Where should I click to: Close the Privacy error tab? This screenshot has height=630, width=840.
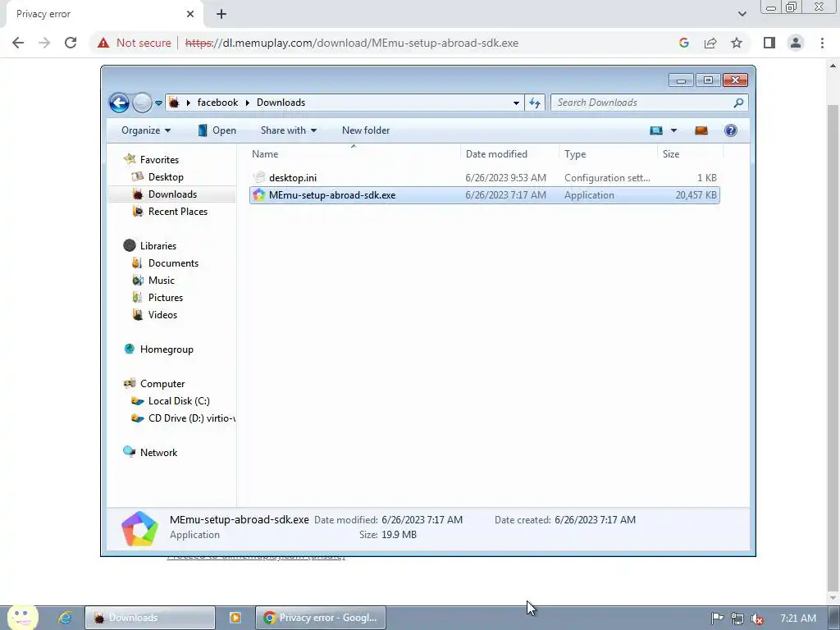pyautogui.click(x=190, y=14)
